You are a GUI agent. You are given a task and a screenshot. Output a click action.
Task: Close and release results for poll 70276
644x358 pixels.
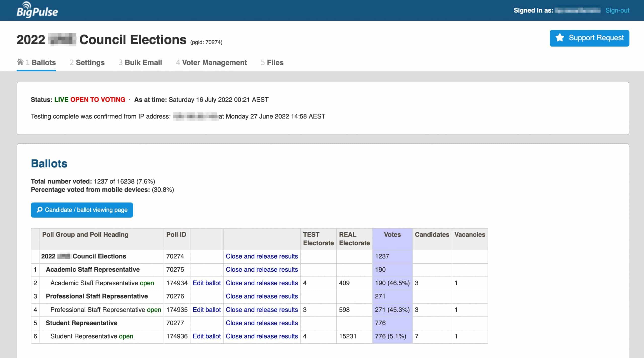pyautogui.click(x=262, y=296)
